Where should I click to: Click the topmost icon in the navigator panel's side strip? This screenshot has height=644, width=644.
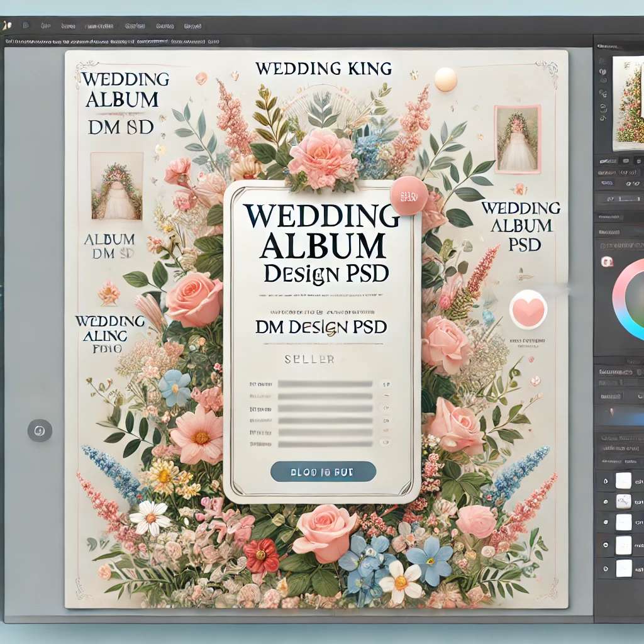(602, 61)
